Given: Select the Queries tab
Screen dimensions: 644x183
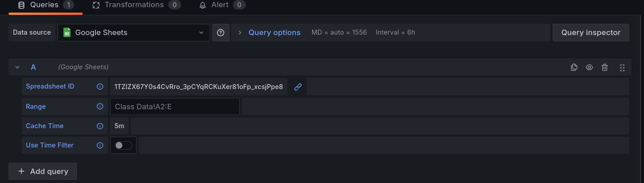Looking at the screenshot, I should pos(45,5).
